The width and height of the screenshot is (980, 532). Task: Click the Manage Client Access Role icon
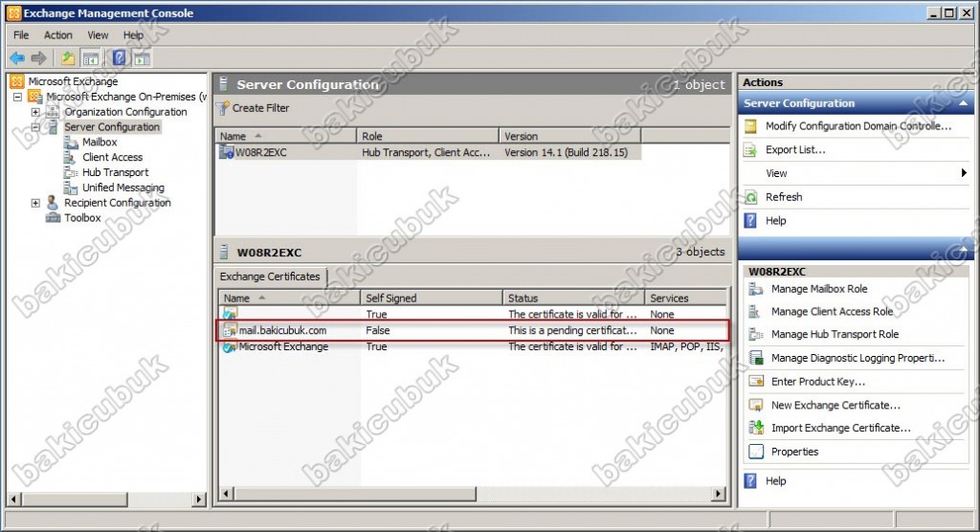tap(756, 311)
